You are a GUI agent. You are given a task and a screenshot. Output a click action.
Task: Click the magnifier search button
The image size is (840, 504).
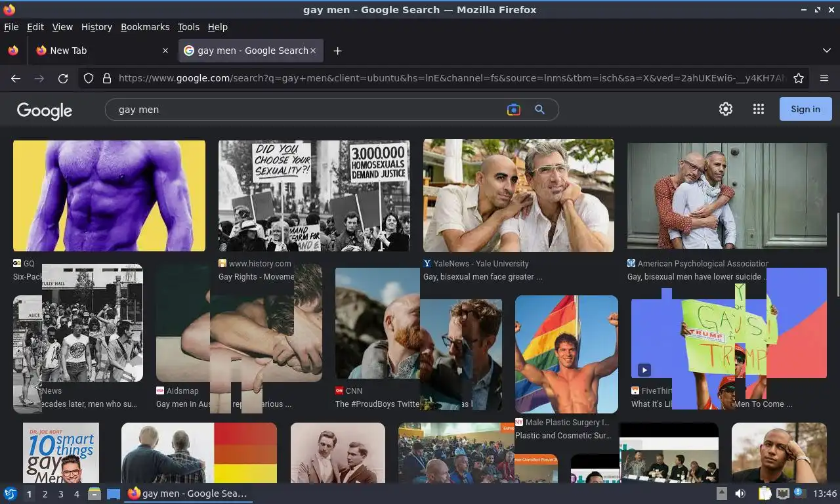pos(539,110)
